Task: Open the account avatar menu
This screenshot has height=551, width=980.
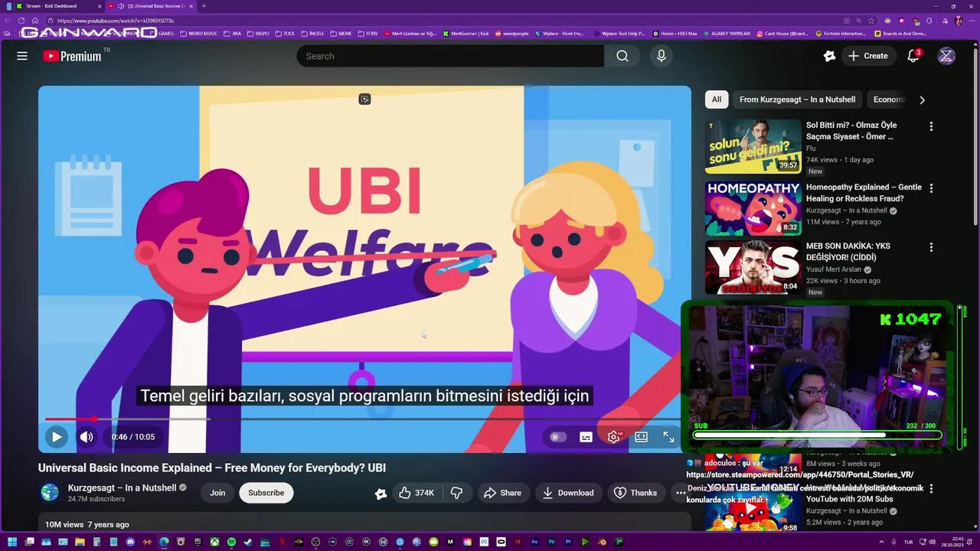Action: tap(946, 56)
